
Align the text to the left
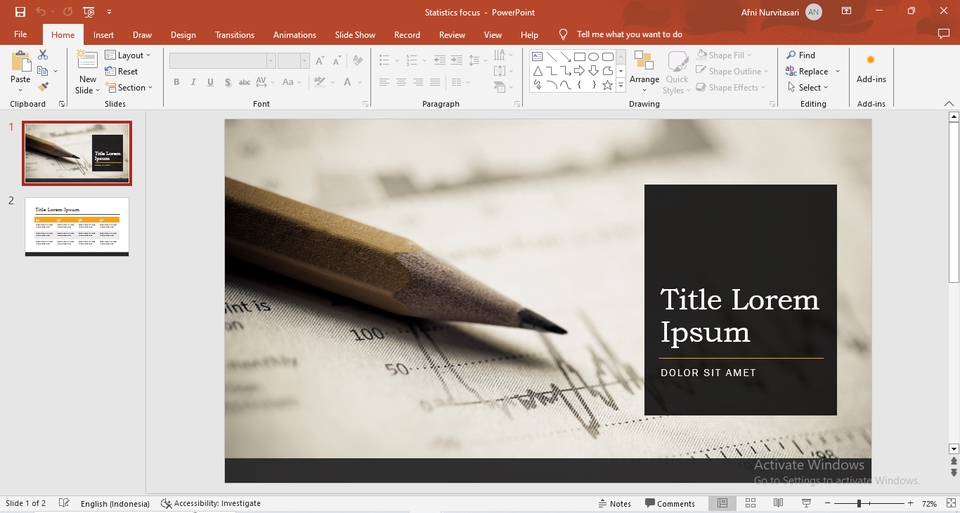click(x=384, y=82)
